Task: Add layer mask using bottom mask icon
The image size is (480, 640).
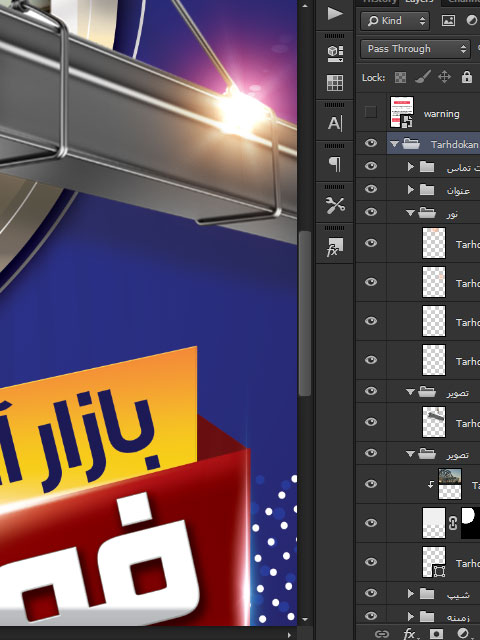Action: click(x=436, y=634)
